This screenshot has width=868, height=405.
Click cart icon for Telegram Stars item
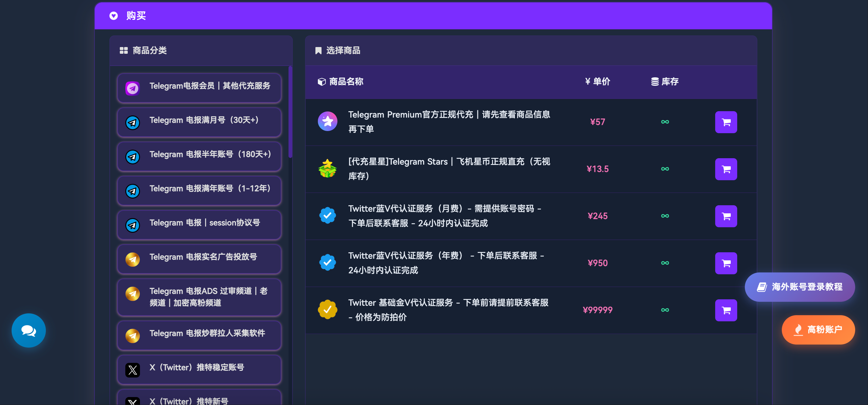click(x=726, y=169)
